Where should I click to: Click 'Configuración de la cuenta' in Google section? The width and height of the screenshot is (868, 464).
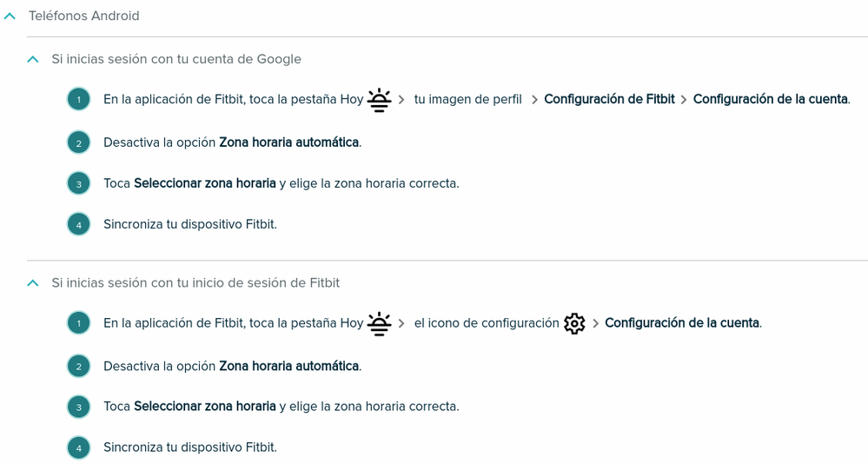771,99
